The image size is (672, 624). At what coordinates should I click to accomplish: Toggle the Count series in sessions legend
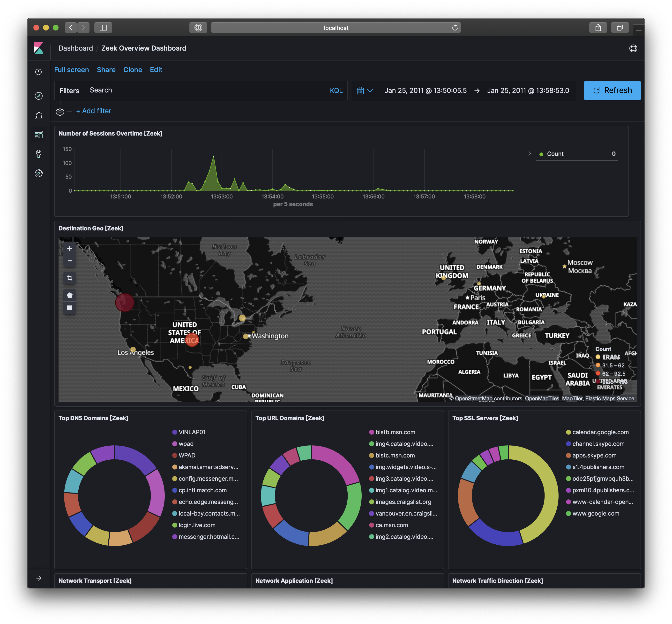click(x=555, y=154)
